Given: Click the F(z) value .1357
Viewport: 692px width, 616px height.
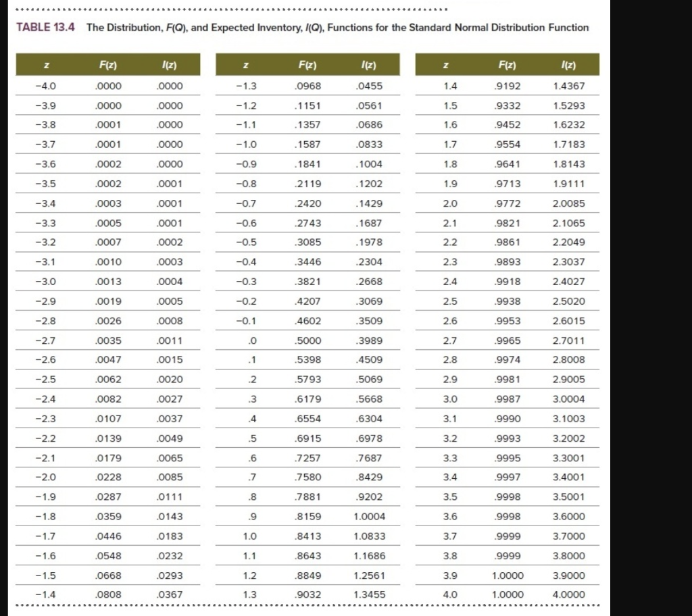Looking at the screenshot, I should (307, 124).
